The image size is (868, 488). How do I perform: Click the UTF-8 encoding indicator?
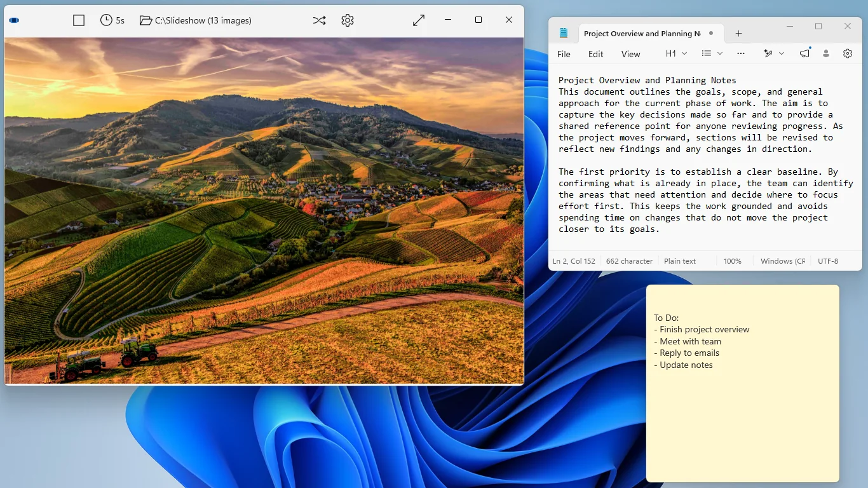click(828, 261)
